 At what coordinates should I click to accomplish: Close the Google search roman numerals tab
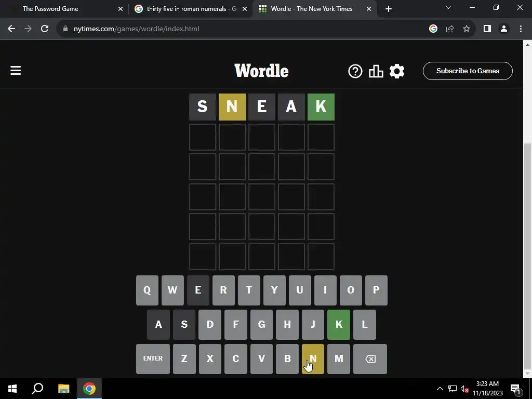click(245, 9)
